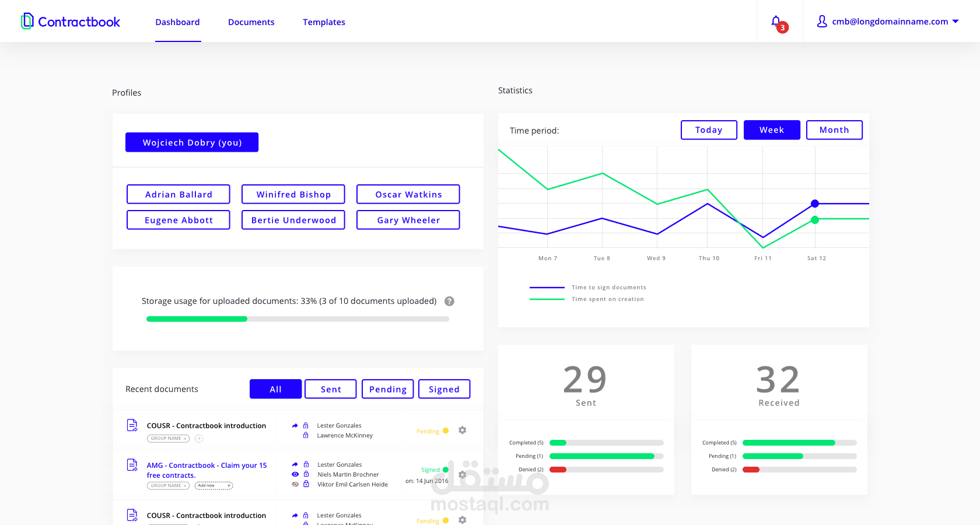Toggle the lock for Viktor Emil Carlsen Heide
Image resolution: width=980 pixels, height=525 pixels.
[x=306, y=484]
